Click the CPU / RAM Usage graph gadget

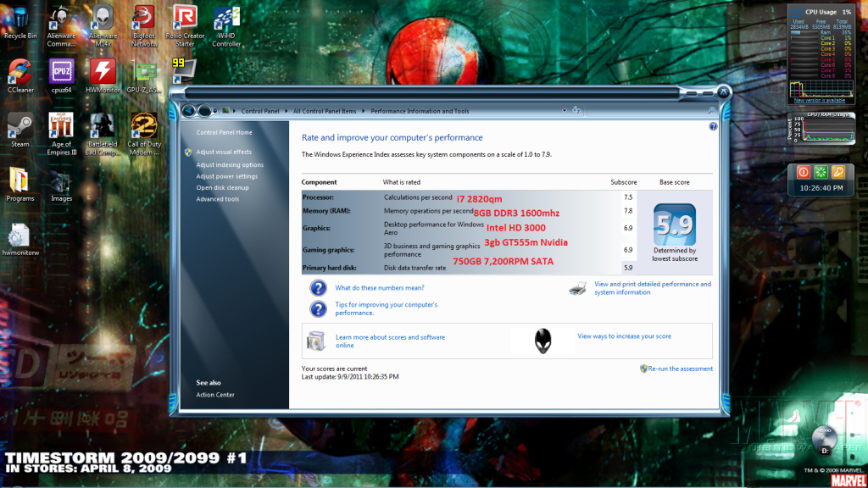coord(821,129)
